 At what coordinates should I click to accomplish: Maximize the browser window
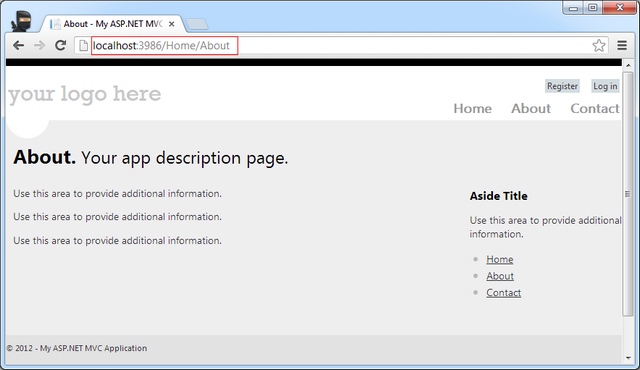[x=593, y=8]
